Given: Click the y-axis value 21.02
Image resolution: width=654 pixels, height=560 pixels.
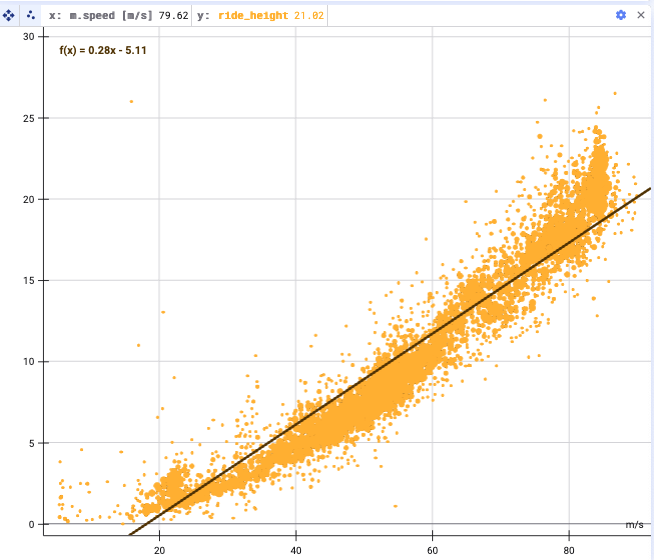Looking at the screenshot, I should point(309,16).
